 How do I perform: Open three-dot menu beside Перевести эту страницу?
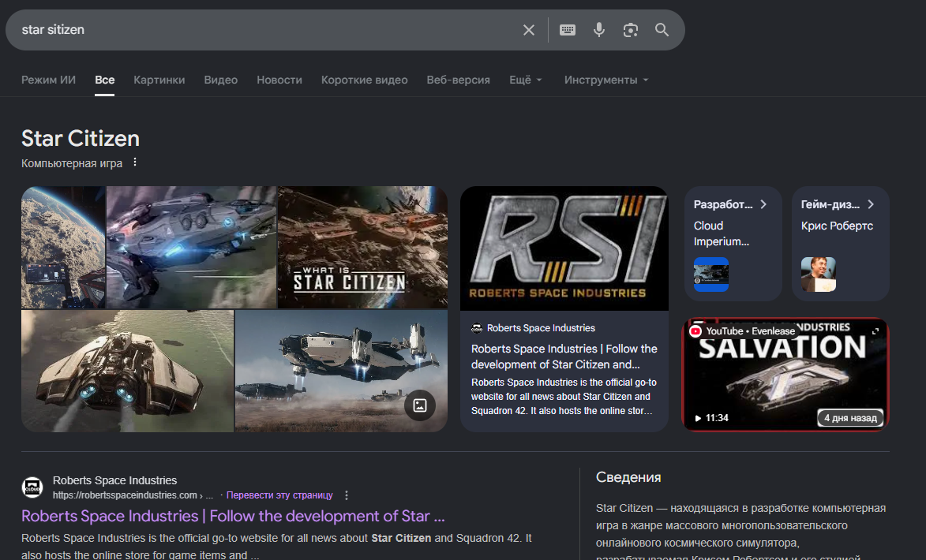(347, 495)
